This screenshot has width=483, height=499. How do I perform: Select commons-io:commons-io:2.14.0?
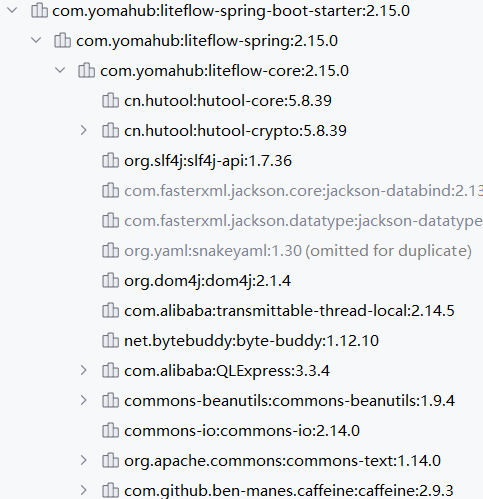point(242,431)
